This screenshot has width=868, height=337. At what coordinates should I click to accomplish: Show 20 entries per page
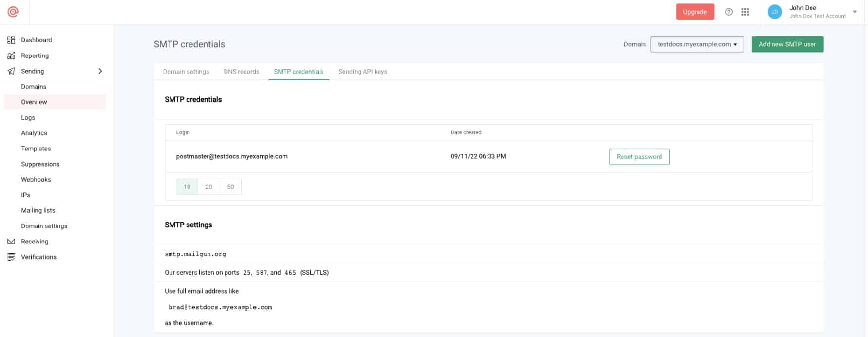[x=209, y=187]
